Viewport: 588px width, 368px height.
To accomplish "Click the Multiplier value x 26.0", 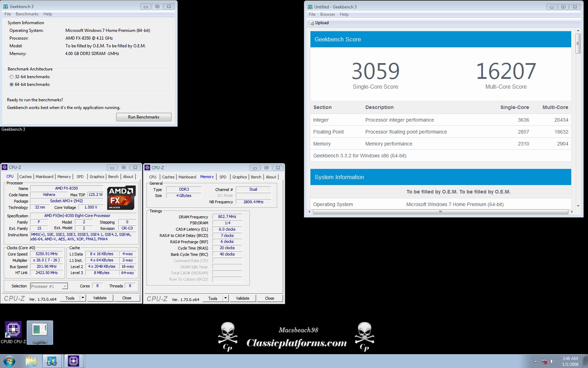I will pyautogui.click(x=47, y=260).
